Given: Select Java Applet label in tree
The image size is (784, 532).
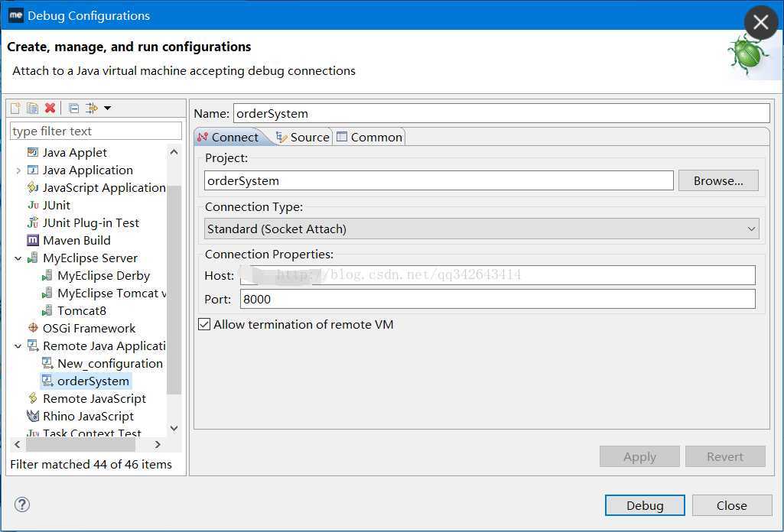Looking at the screenshot, I should point(74,152).
